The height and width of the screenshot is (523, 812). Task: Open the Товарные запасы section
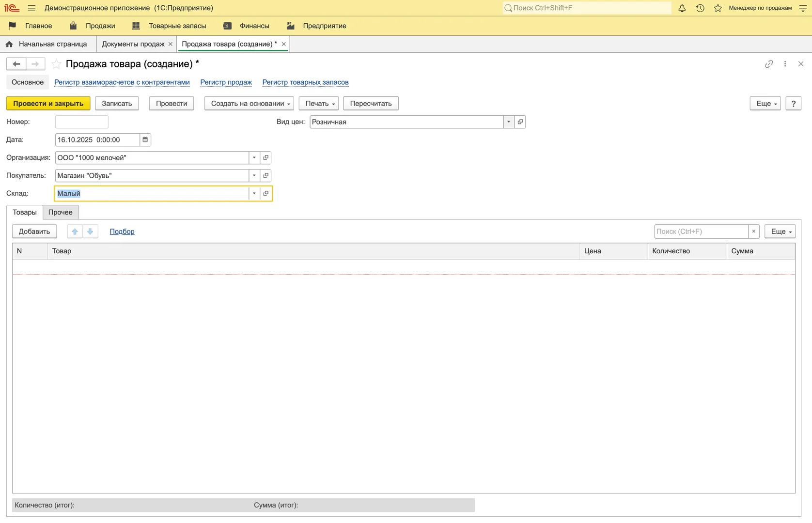point(177,26)
